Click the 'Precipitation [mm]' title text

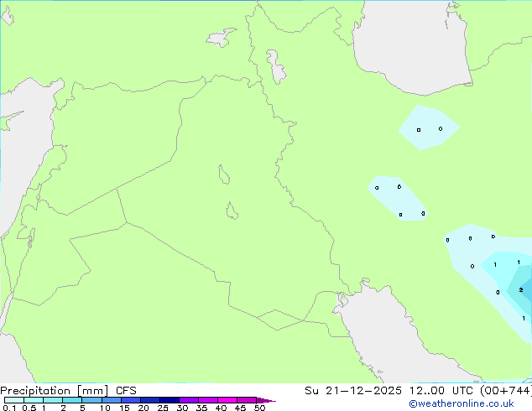(55, 391)
